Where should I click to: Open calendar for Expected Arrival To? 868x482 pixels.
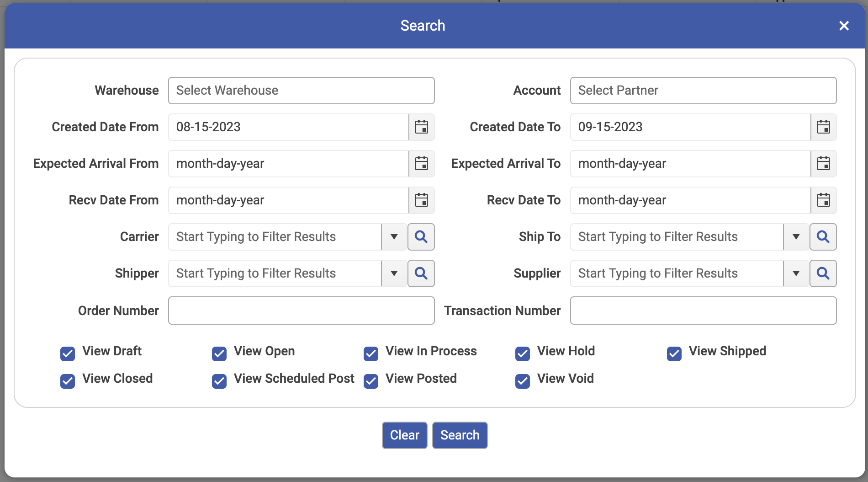pos(823,164)
